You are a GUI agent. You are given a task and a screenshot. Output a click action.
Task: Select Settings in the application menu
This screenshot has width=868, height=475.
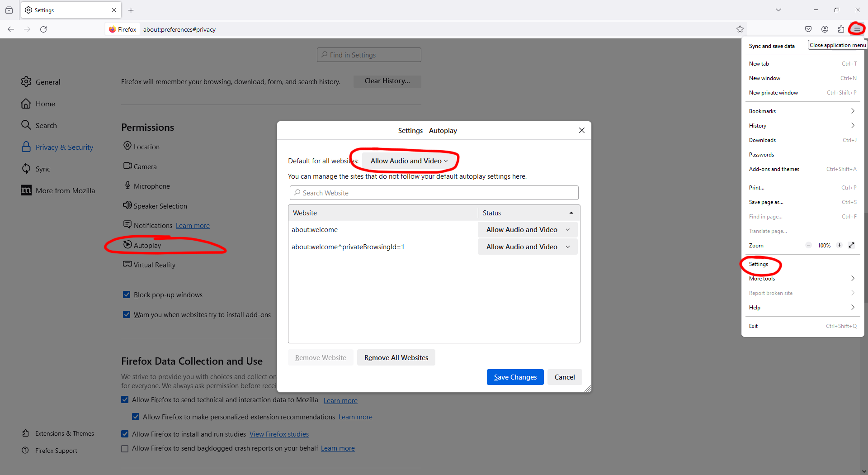tap(759, 264)
